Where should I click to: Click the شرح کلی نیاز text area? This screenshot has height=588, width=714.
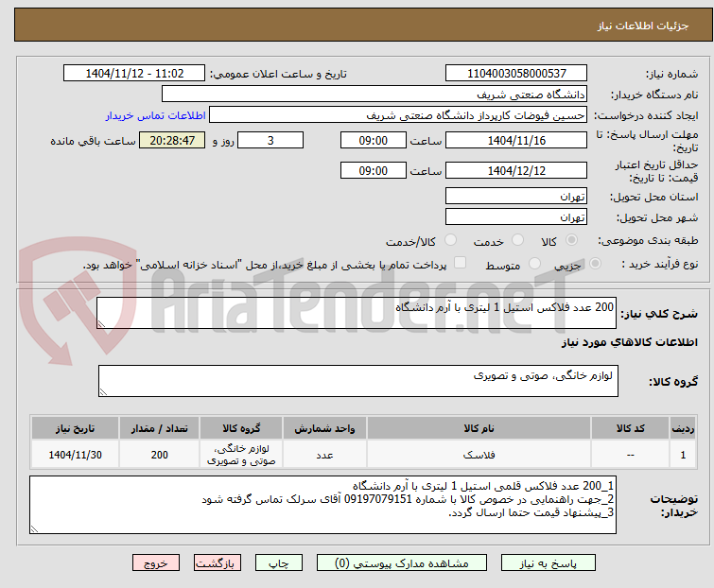pyautogui.click(x=357, y=313)
